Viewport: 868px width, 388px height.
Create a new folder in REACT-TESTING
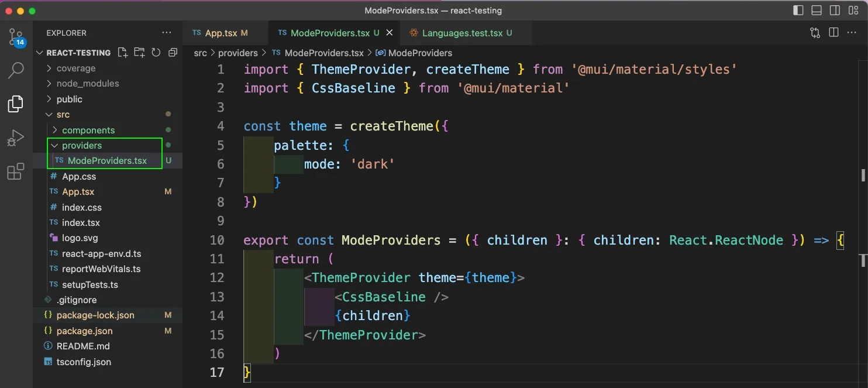pyautogui.click(x=139, y=53)
